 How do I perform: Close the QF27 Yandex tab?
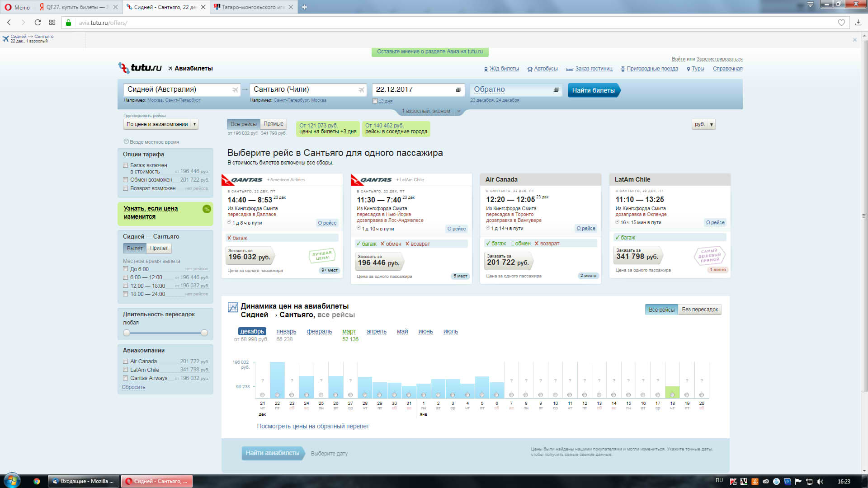(x=115, y=7)
